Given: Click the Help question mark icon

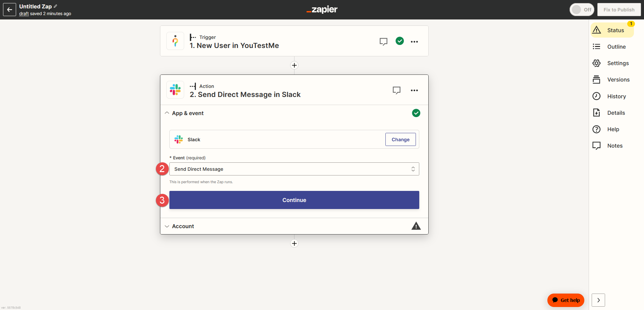Looking at the screenshot, I should [596, 129].
